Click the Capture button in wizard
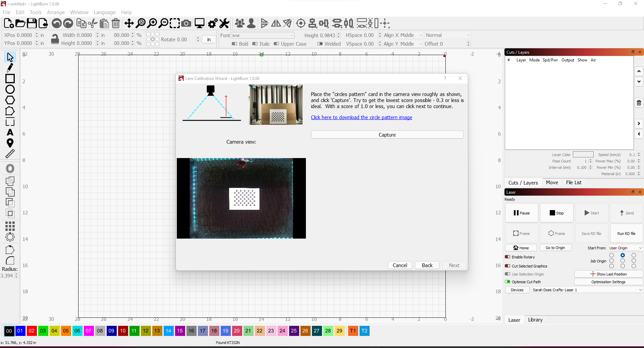Image resolution: width=644 pixels, height=348 pixels. pyautogui.click(x=387, y=135)
